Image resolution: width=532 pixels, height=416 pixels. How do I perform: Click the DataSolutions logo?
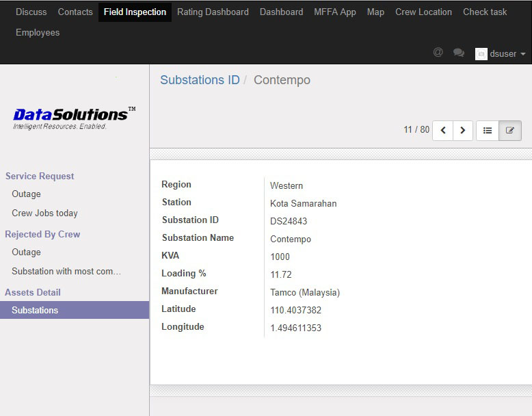(x=74, y=117)
